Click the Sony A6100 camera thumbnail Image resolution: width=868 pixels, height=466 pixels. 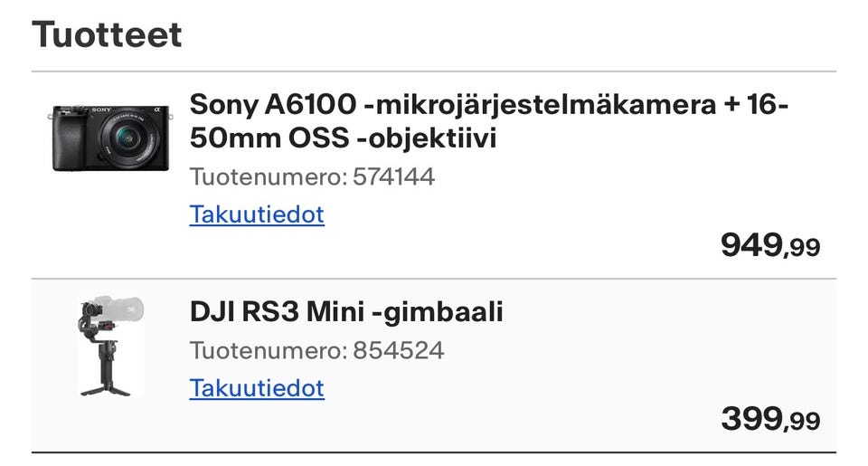click(110, 138)
